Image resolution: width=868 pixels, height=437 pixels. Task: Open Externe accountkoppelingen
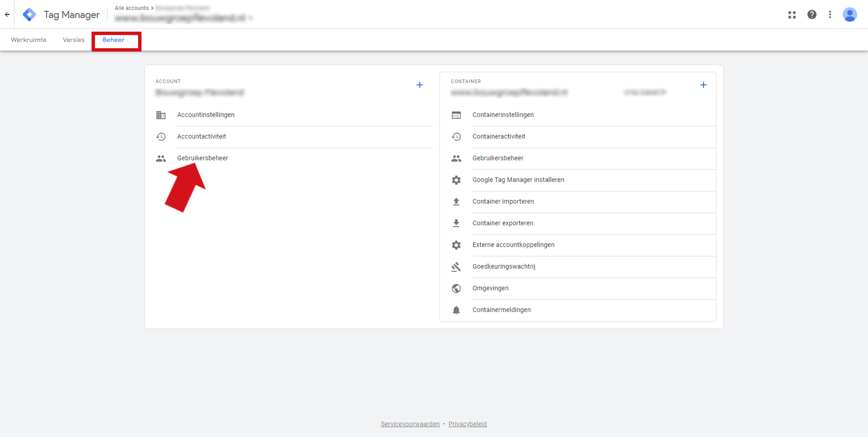coord(513,245)
